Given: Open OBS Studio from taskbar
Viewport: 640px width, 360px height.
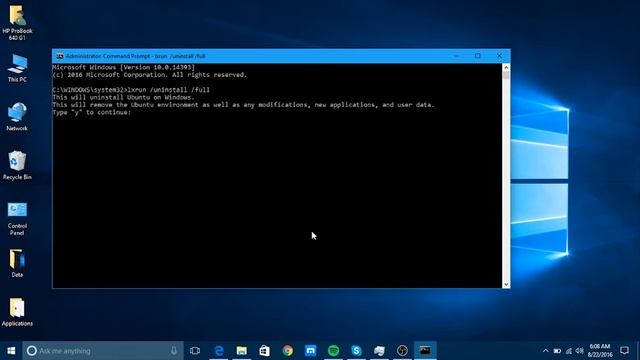Looking at the screenshot, I should (x=402, y=351).
